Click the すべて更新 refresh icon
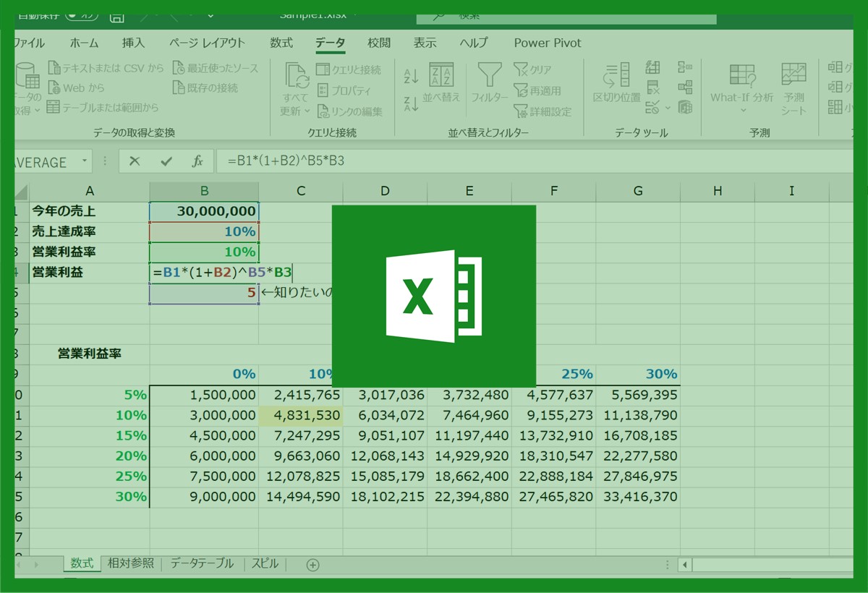Screen dimensions: 868x593 point(296,75)
